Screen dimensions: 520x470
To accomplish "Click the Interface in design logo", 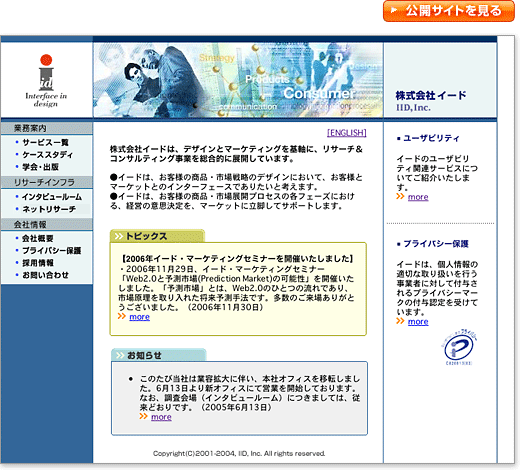I will pos(46,81).
